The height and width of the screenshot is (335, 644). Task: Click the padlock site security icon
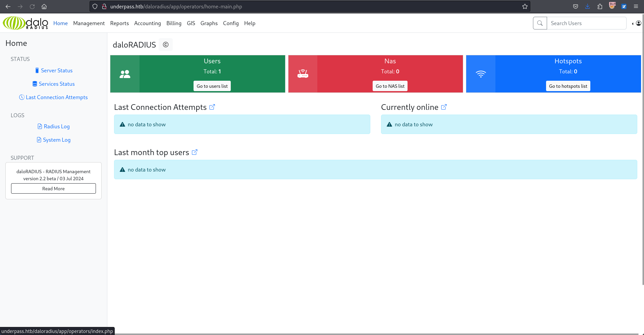104,6
